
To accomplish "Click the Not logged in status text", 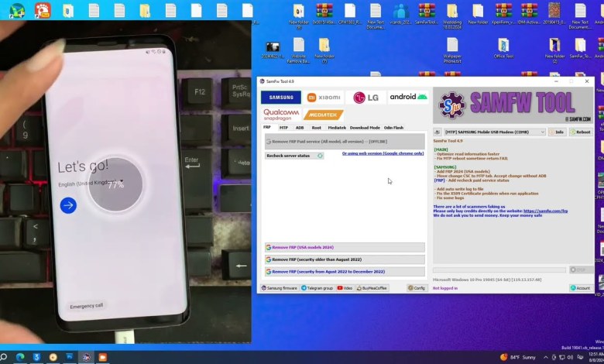I will click(445, 288).
